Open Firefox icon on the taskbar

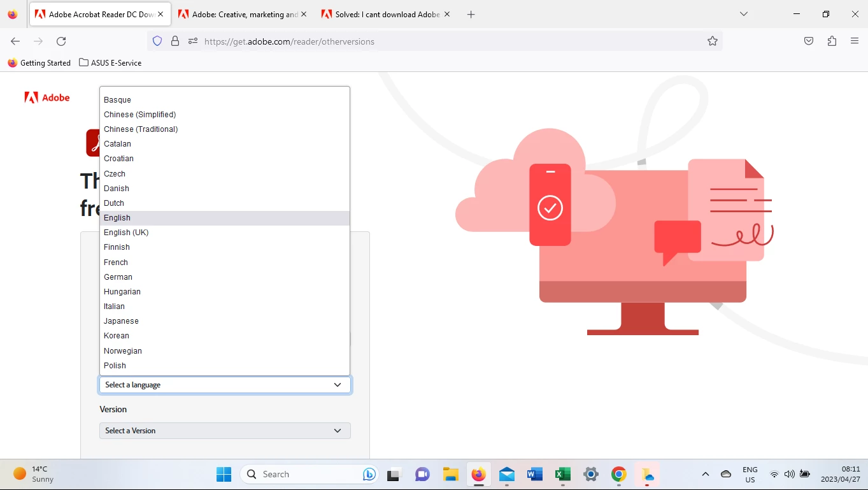tap(479, 474)
